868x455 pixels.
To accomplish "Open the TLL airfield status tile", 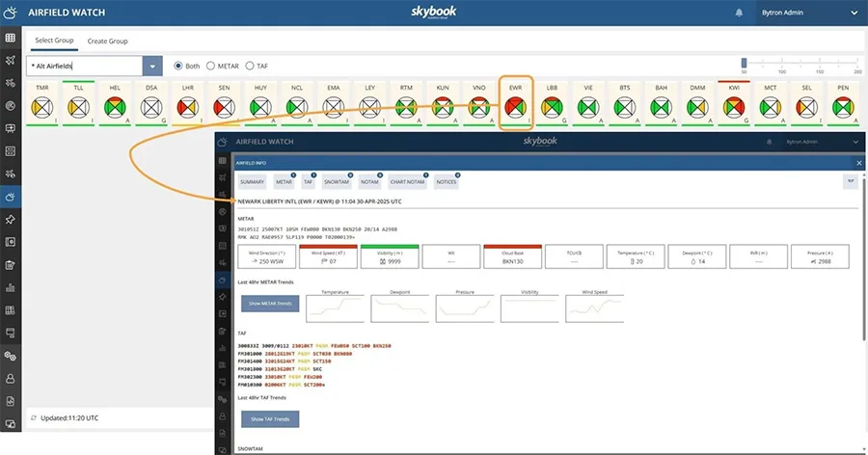I will (x=79, y=103).
